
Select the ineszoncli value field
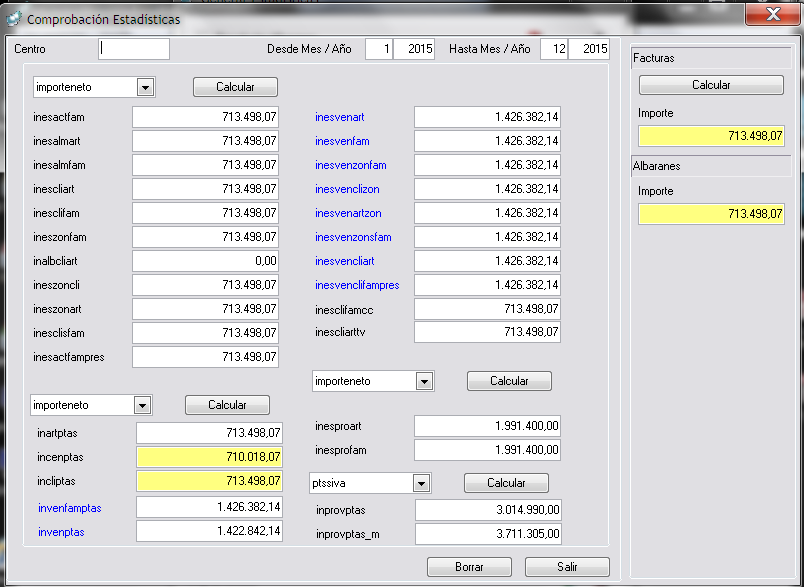206,285
